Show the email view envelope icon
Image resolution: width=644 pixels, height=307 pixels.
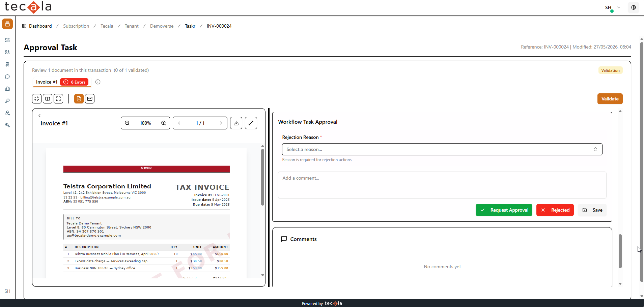90,99
